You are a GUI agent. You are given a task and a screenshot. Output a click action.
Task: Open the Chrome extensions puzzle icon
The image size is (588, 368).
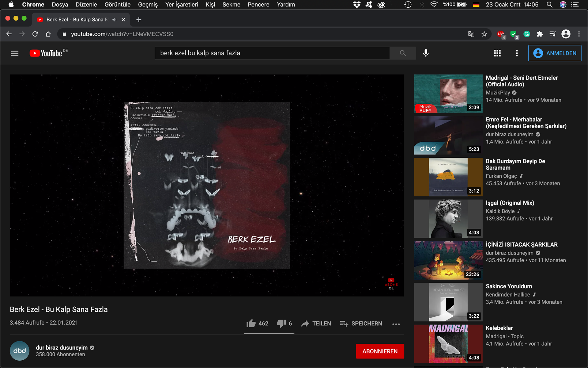(540, 34)
